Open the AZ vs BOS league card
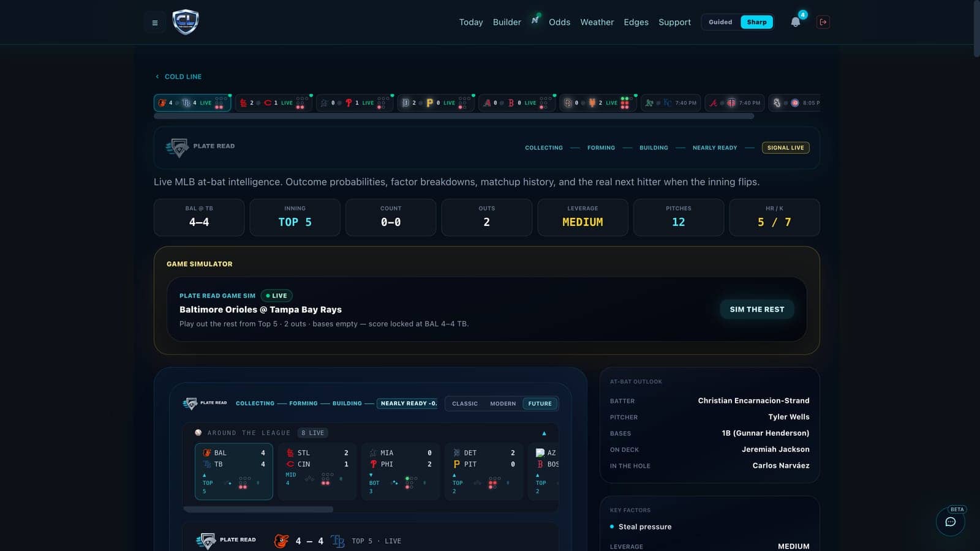 (544, 471)
